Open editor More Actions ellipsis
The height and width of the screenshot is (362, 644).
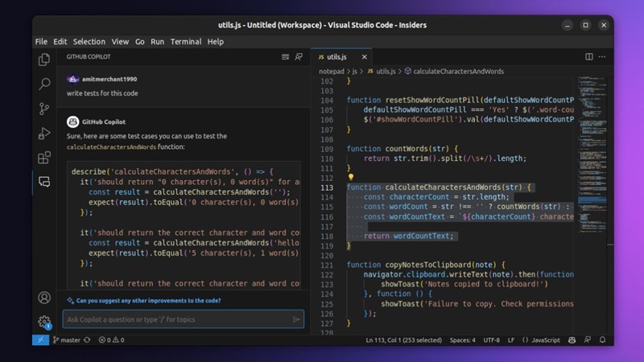tap(602, 57)
